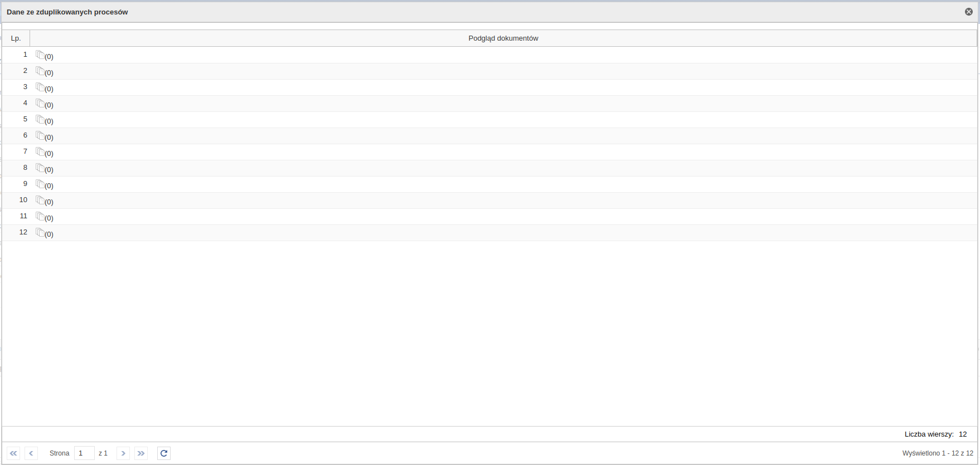Open documents preview icon in row 12
Screen dimensions: 980x465
tap(40, 232)
